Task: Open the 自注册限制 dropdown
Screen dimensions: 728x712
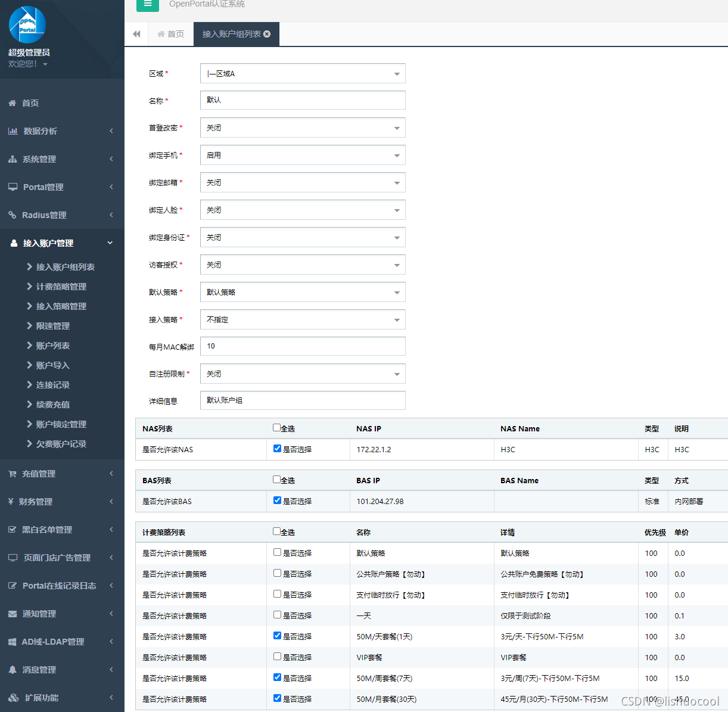Action: pyautogui.click(x=303, y=374)
